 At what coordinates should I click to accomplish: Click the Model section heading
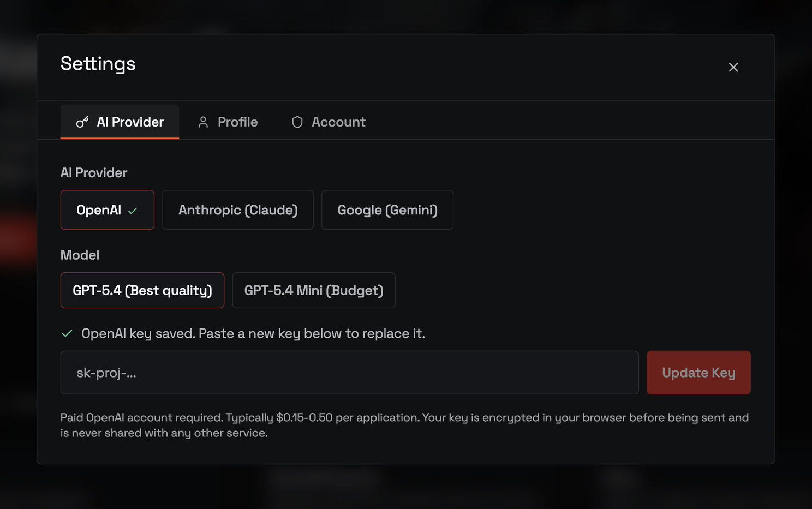coord(80,255)
